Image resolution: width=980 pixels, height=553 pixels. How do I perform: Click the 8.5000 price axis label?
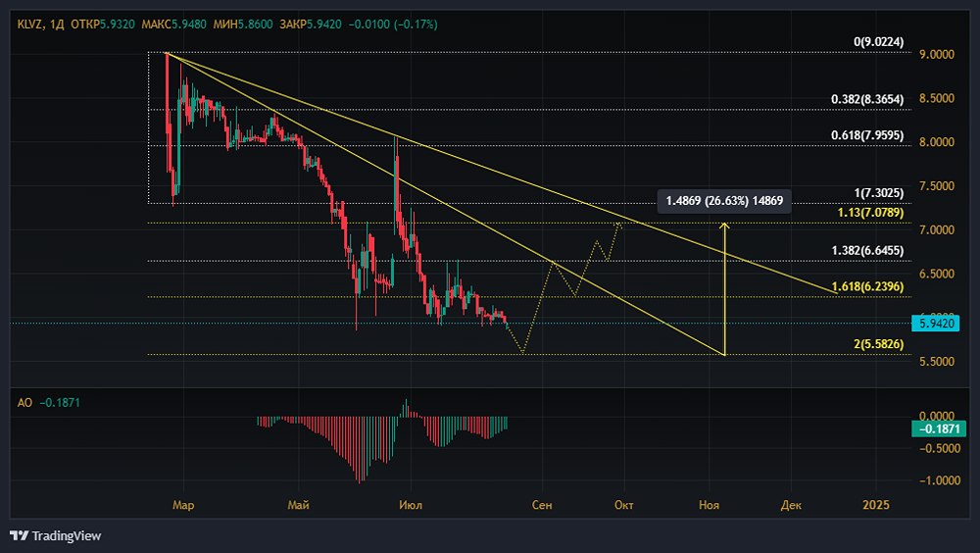point(936,98)
